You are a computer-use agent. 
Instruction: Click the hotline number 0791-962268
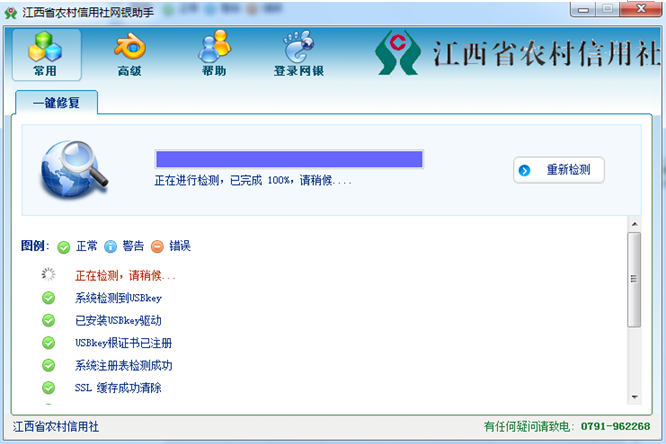[615, 426]
